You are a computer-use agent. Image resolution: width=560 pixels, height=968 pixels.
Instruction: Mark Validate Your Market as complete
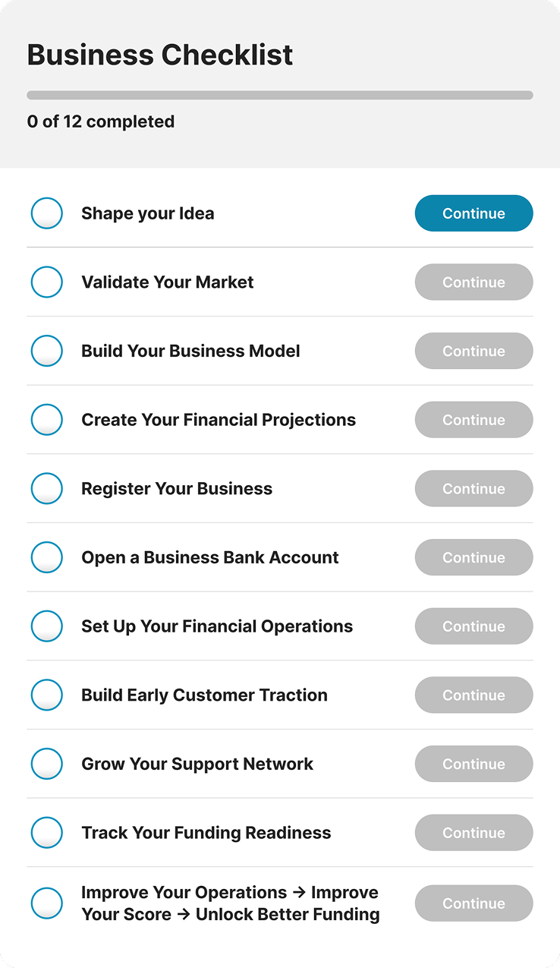pos(47,282)
